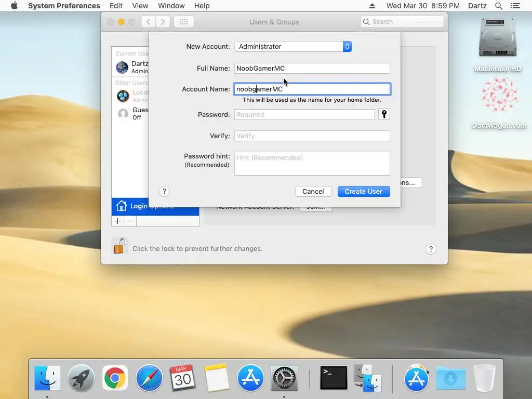Go back in System Preferences
This screenshot has height=399, width=532.
point(148,22)
